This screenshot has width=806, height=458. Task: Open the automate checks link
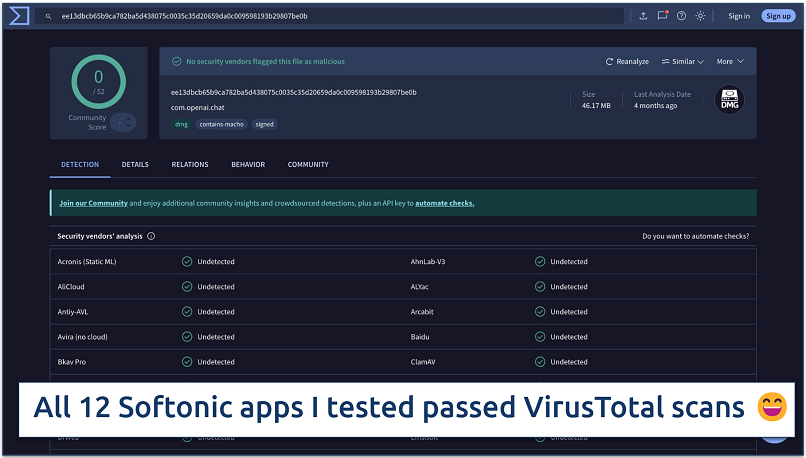(445, 203)
